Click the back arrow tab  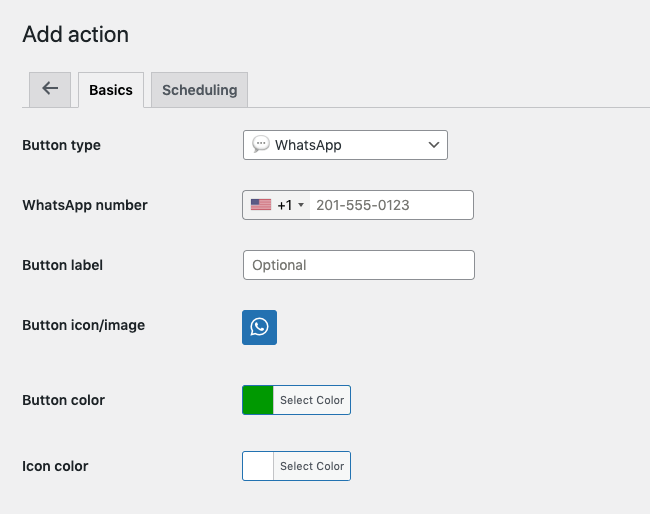50,89
